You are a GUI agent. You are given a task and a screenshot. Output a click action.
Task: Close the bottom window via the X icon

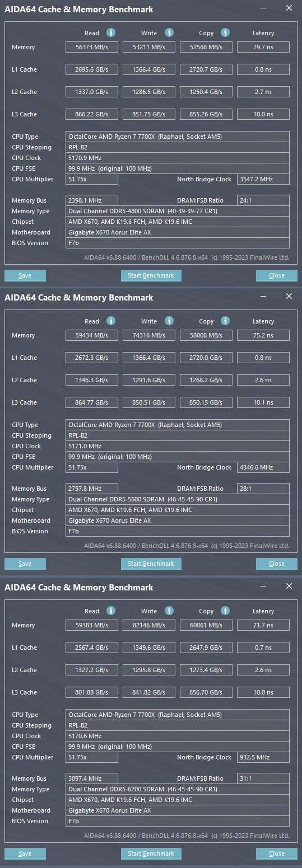tap(289, 587)
